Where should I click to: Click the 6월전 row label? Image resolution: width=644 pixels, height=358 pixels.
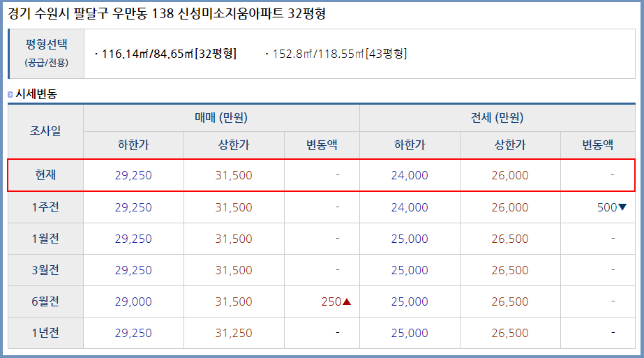click(45, 301)
